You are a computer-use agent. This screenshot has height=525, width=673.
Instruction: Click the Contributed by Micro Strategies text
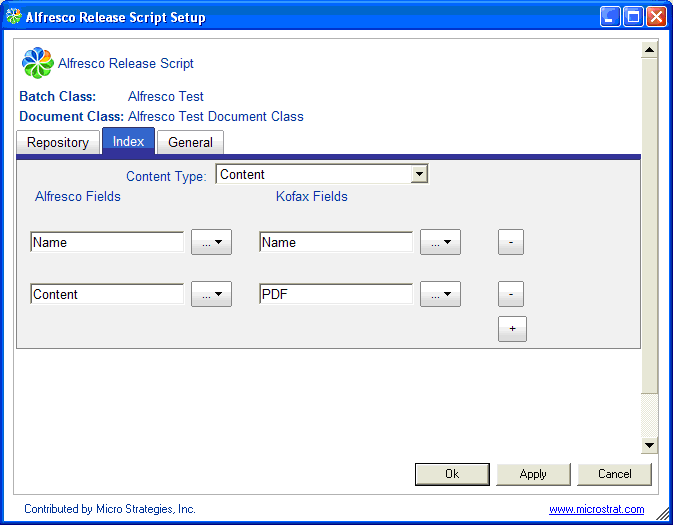[110, 509]
